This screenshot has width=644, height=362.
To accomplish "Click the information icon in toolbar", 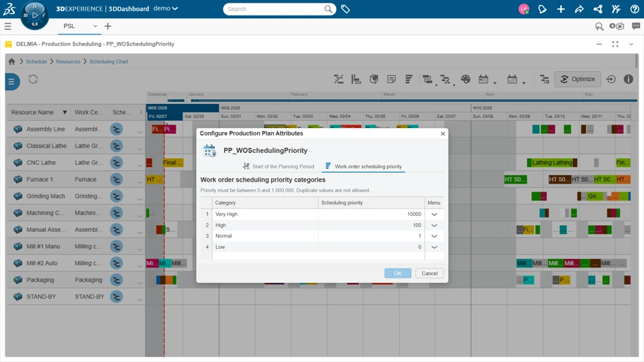I will click(x=629, y=79).
